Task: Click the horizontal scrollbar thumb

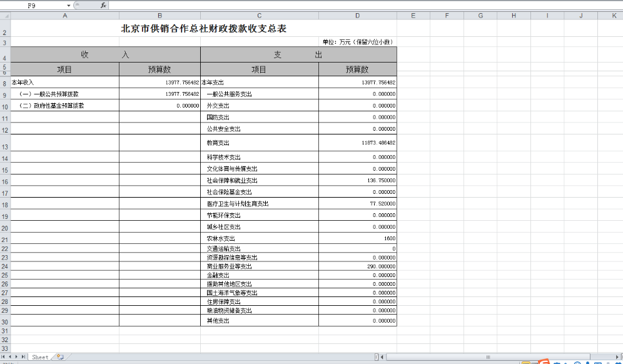Action: (x=488, y=357)
